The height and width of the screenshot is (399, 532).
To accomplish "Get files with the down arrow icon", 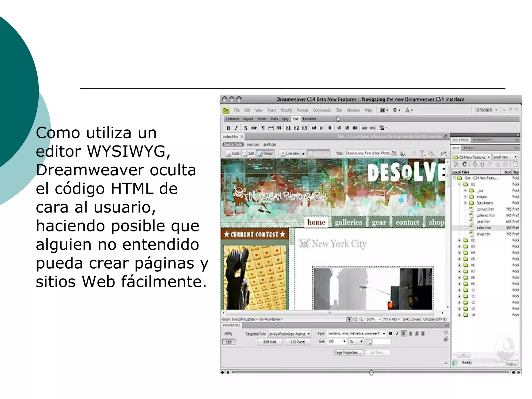I will click(475, 164).
